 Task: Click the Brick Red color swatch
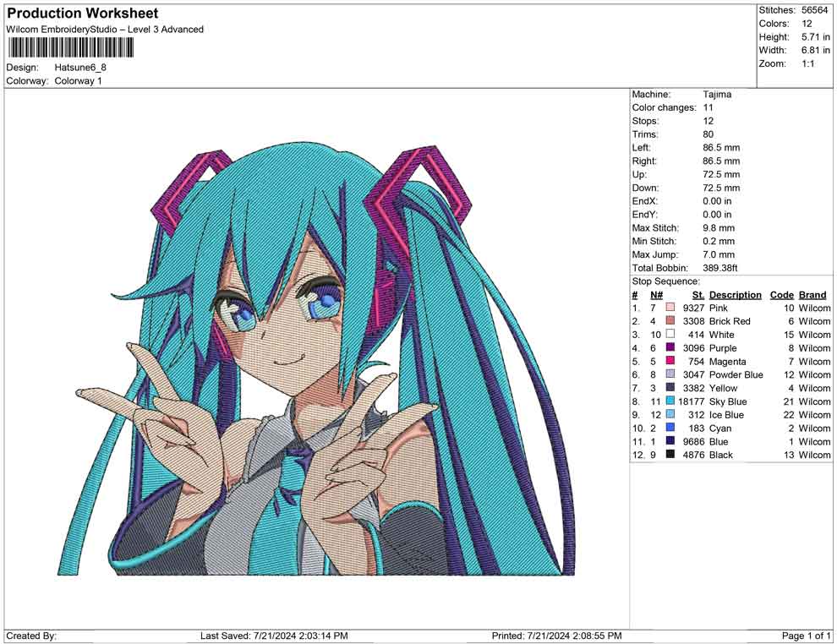[670, 320]
